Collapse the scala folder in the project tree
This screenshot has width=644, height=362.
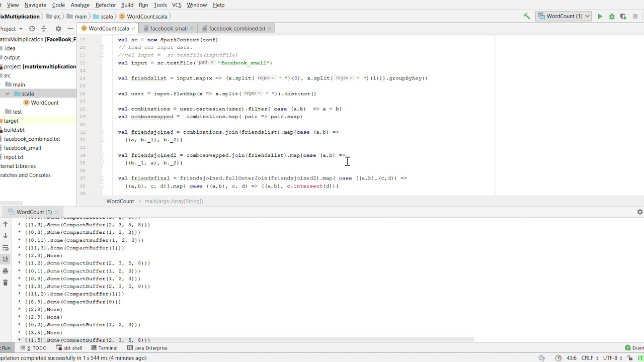coord(8,94)
